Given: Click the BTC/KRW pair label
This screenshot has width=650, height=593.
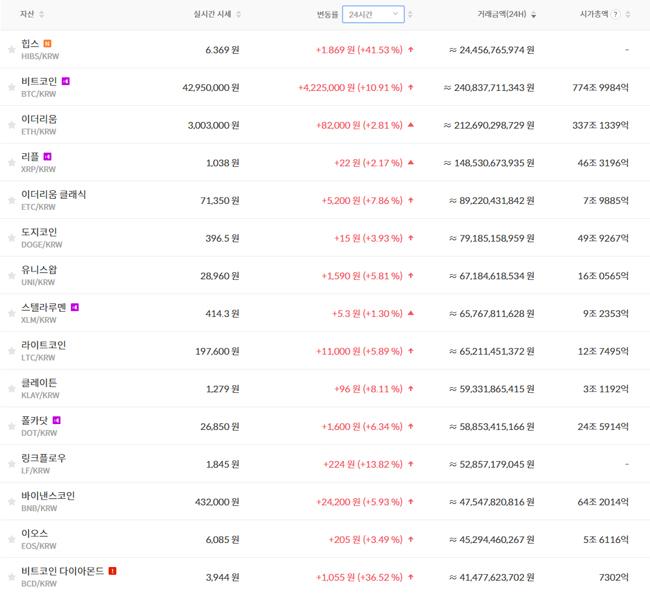Looking at the screenshot, I should coord(39,94).
